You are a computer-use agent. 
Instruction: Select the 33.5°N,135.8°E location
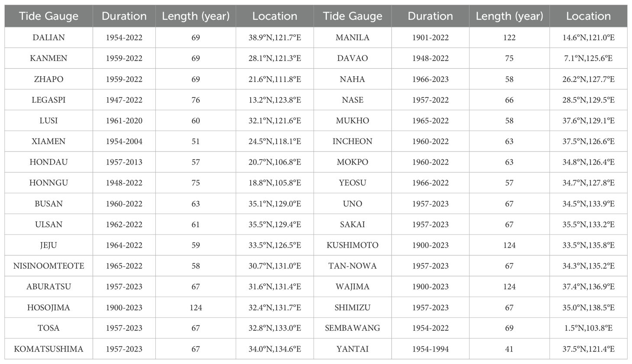pyautogui.click(x=588, y=245)
